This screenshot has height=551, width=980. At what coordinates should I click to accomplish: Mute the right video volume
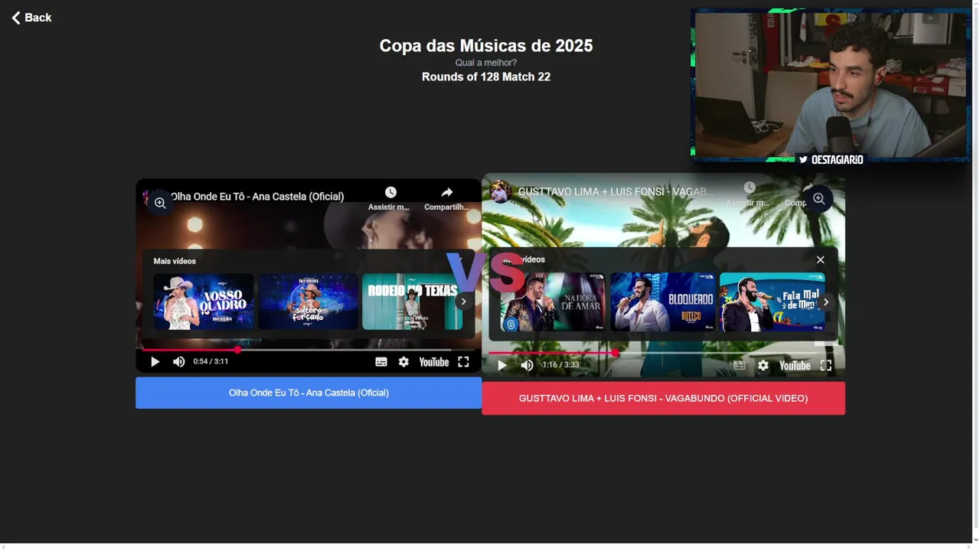pyautogui.click(x=527, y=366)
